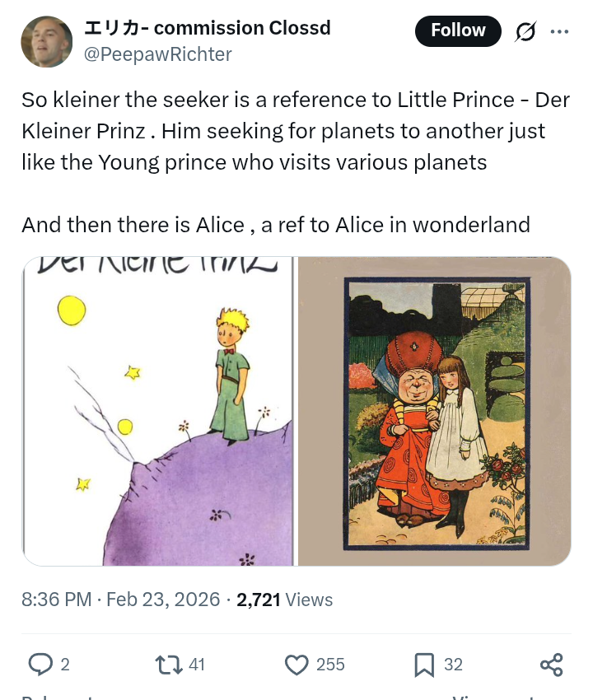The image size is (593, 700).
Task: Click the bookmark count 32
Action: (x=454, y=665)
